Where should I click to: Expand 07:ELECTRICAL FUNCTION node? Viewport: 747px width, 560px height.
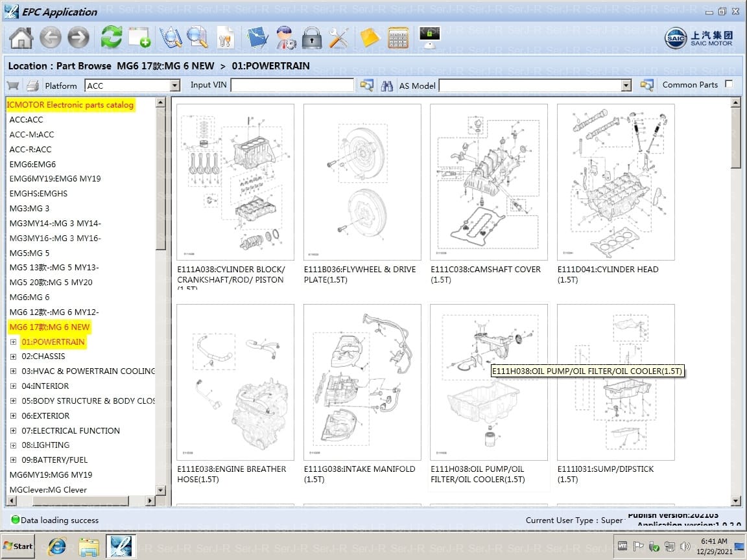pos(14,430)
